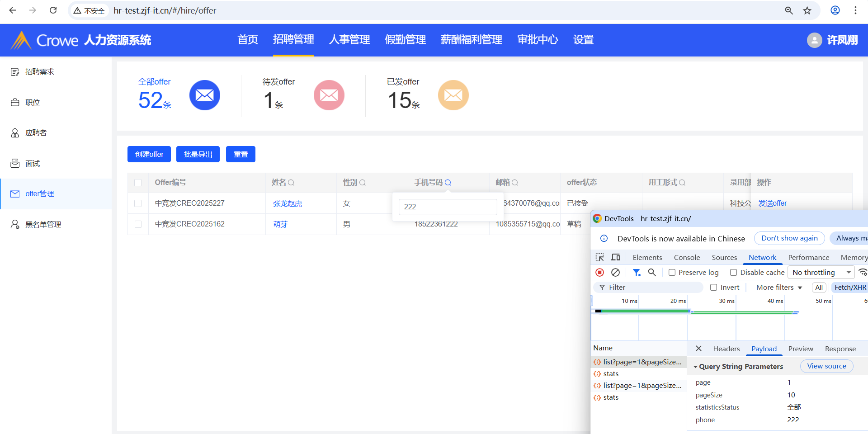Close the request details pane

tap(698, 349)
